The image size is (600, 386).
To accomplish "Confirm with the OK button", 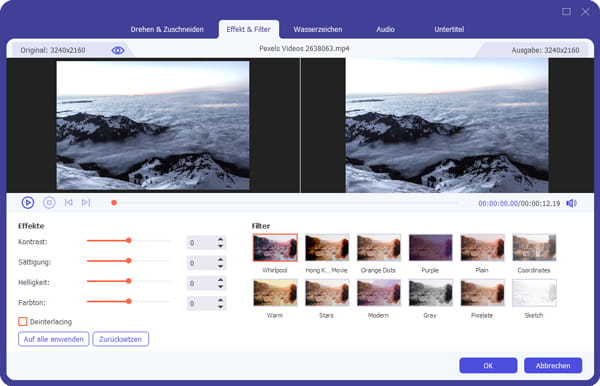I will 488,365.
